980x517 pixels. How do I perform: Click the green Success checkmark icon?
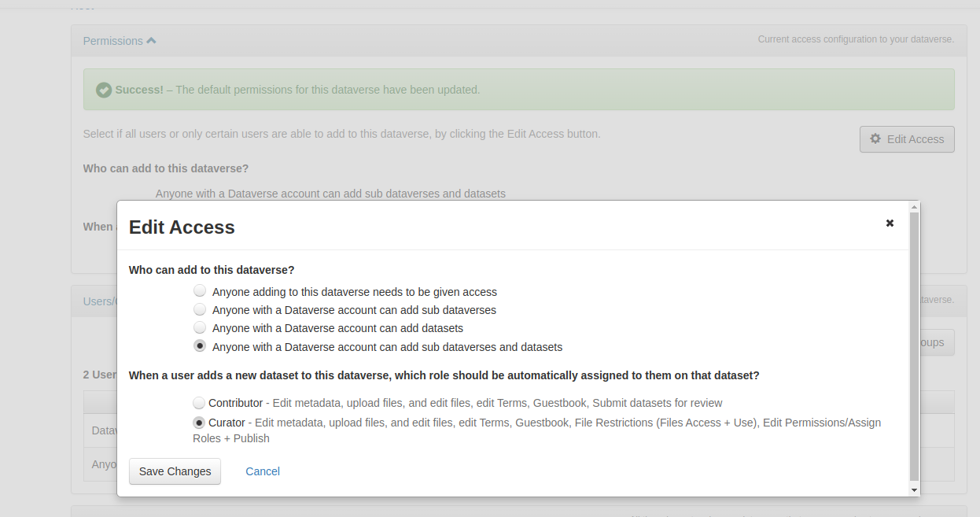(x=103, y=90)
